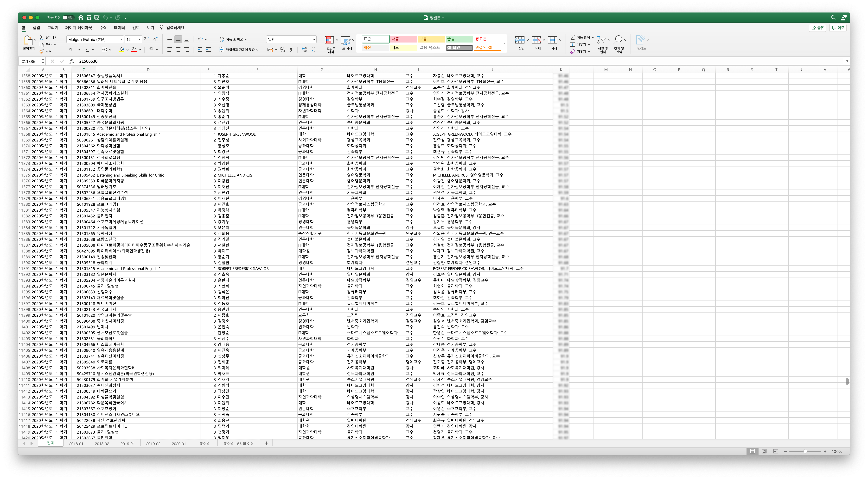Image resolution: width=868 pixels, height=479 pixels.
Task: Click the increase decimal places icon
Action: pos(304,50)
